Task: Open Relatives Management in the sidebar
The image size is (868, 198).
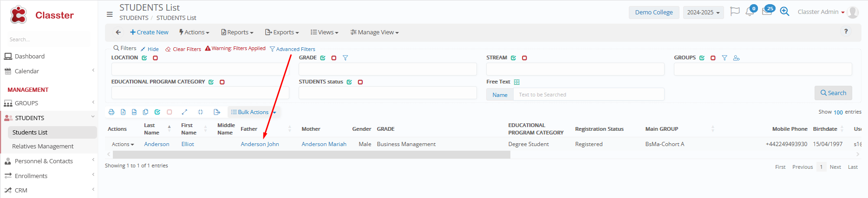Action: pyautogui.click(x=43, y=147)
